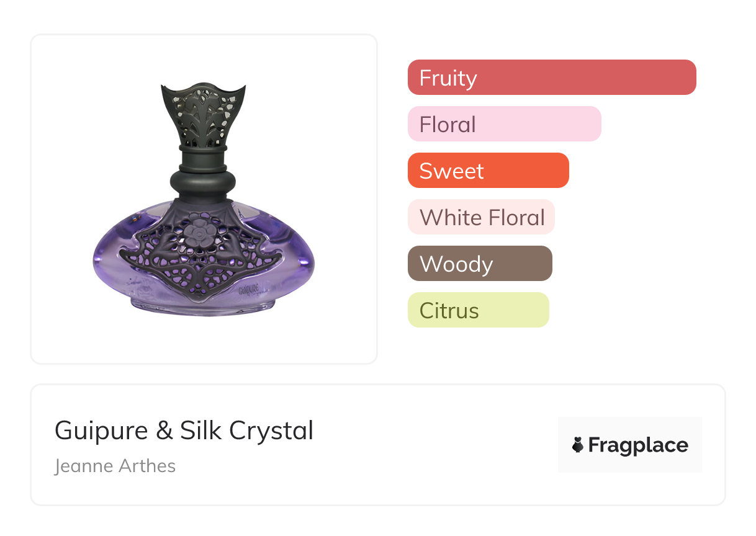Click the Sweet accord bar

tap(488, 171)
